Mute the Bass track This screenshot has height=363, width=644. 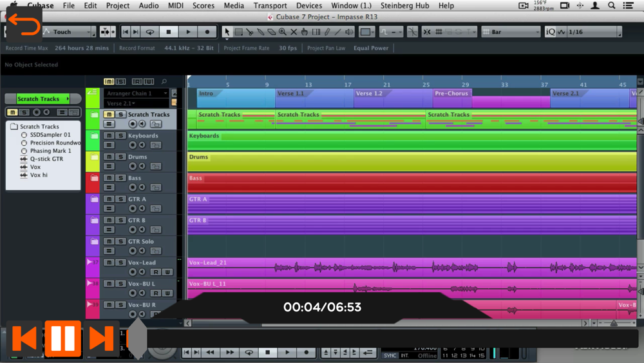click(x=109, y=177)
